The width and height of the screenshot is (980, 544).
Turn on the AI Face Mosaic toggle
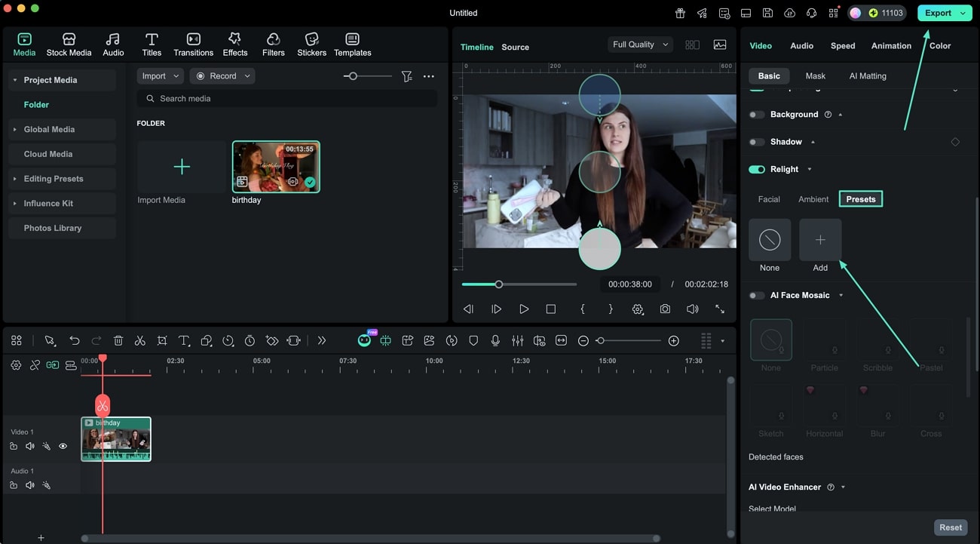coord(757,295)
